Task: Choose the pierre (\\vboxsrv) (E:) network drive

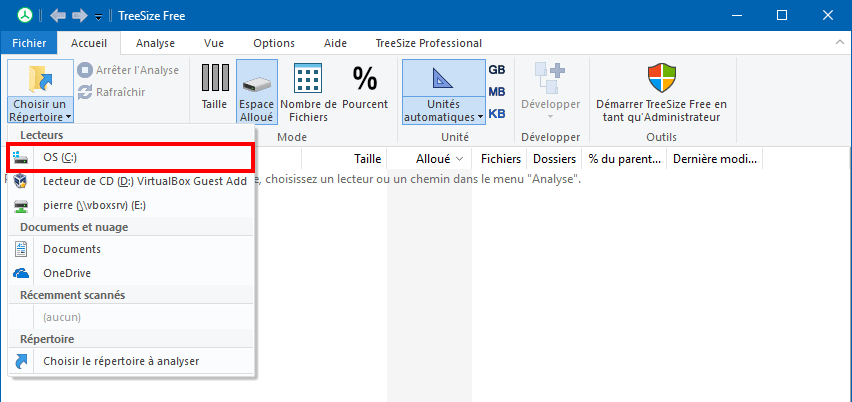Action: tap(131, 205)
